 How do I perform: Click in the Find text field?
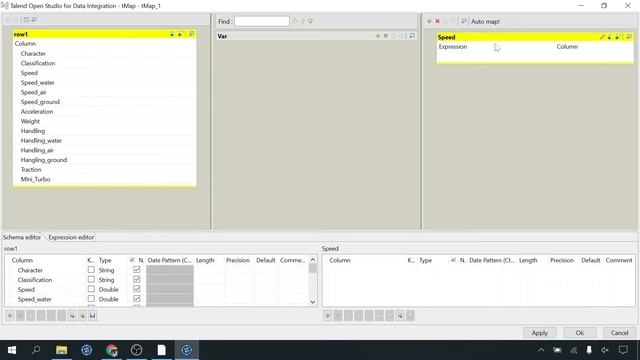[x=262, y=21]
